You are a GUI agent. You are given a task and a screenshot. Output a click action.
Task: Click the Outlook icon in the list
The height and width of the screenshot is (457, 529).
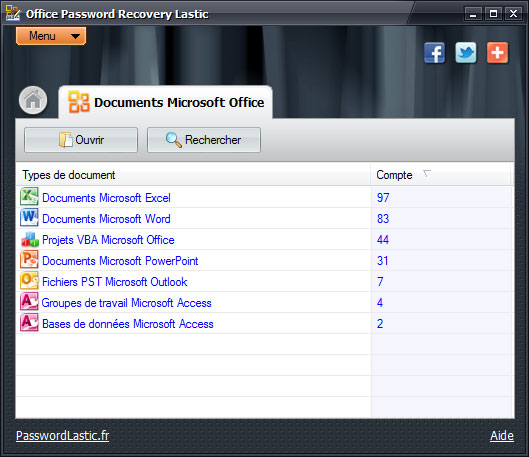point(29,281)
